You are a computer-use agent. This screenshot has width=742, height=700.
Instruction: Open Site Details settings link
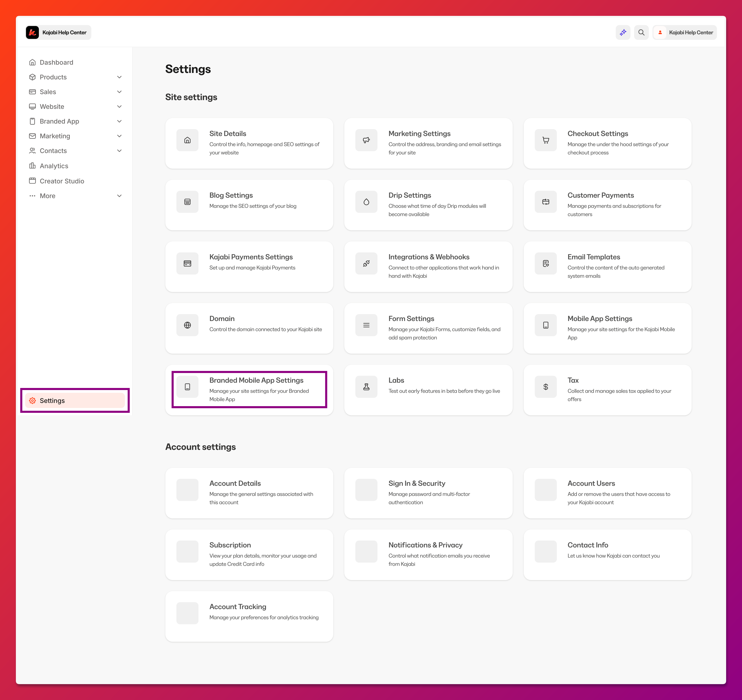tap(228, 134)
